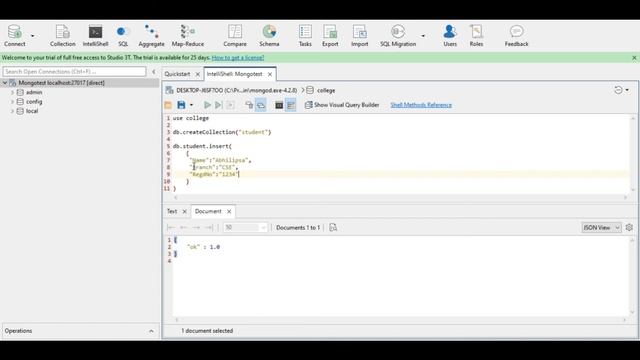Viewport: 640px width, 360px height.
Task: Switch to the Quickstart tab
Action: click(x=177, y=74)
